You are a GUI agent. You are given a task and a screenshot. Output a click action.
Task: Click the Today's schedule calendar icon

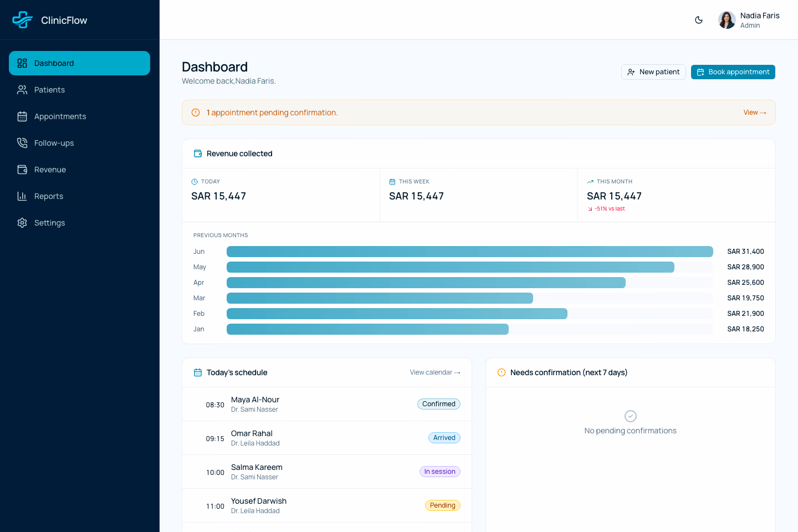click(x=198, y=372)
